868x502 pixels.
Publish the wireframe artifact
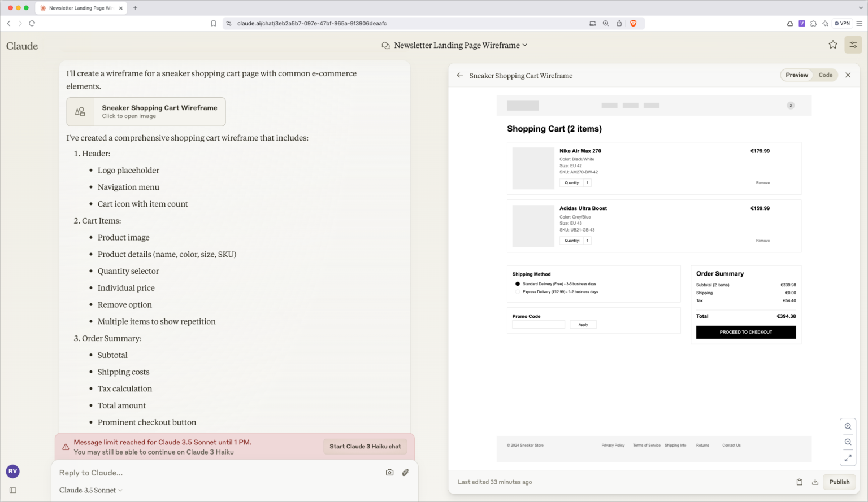[x=839, y=482]
